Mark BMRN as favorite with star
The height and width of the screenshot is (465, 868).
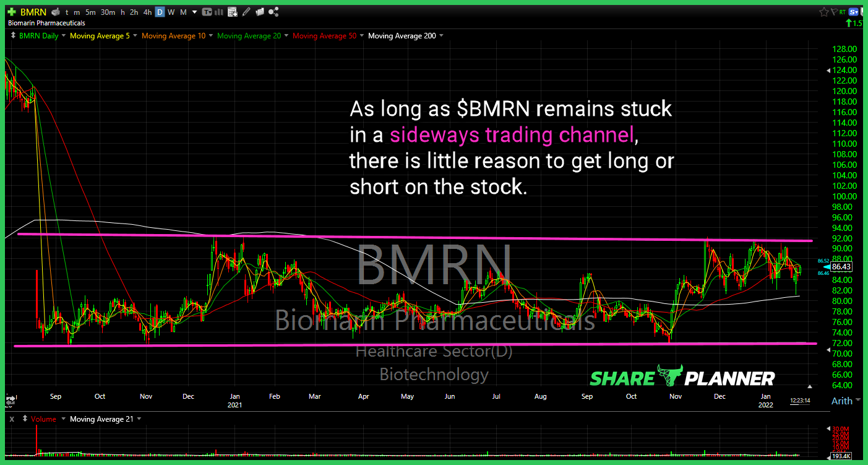824,12
